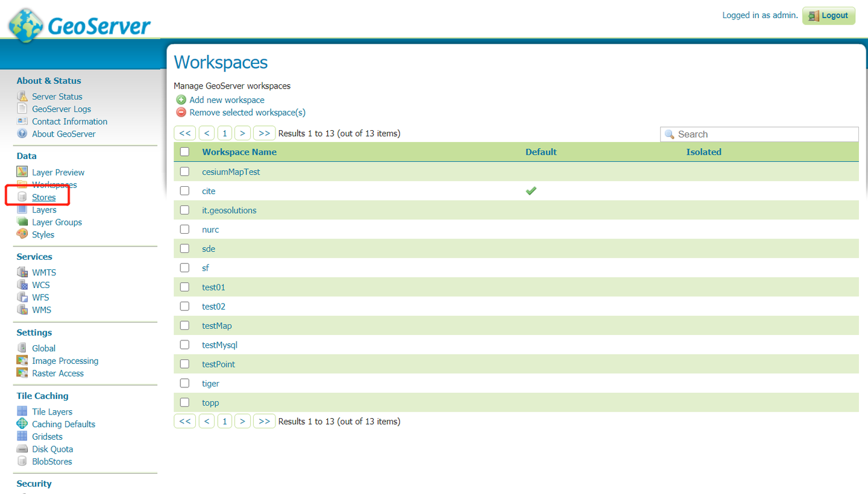Screen dimensions: 868x494
Task: Click the Styles palette icon
Action: tap(22, 234)
